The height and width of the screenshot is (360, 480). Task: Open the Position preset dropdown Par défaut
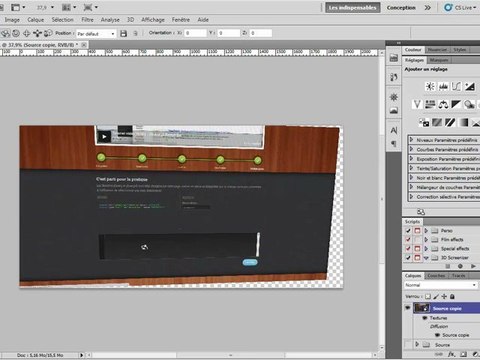pos(96,34)
